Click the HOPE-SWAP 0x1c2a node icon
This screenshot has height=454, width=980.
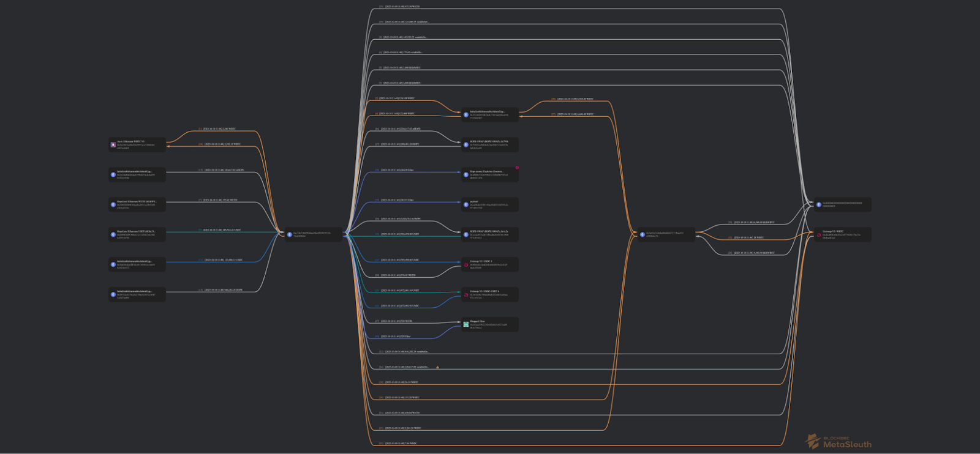(466, 235)
